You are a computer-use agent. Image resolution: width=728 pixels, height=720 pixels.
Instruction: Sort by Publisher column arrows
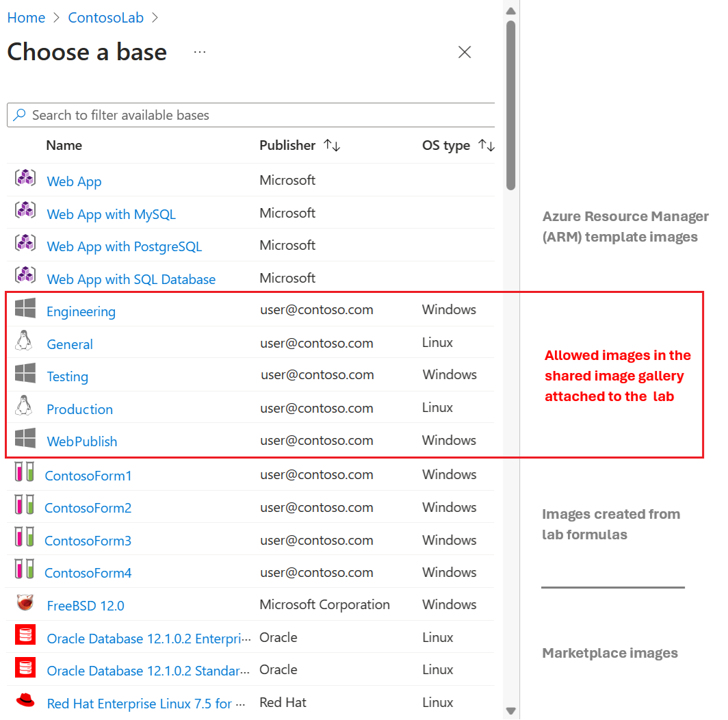[x=332, y=145]
